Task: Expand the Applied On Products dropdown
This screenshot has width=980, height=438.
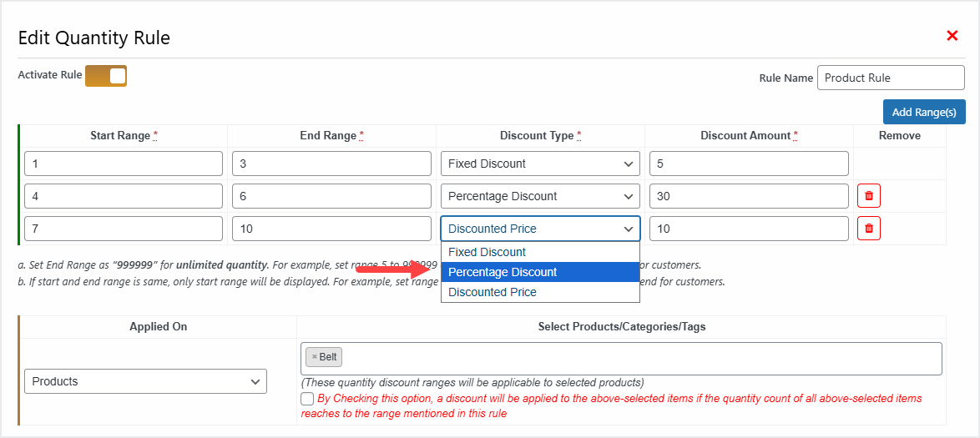Action: (145, 381)
